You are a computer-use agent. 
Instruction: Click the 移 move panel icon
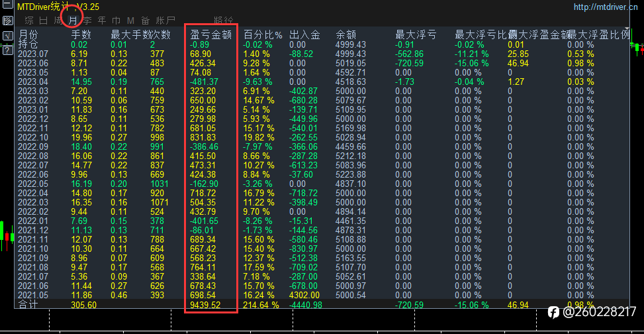[7, 21]
